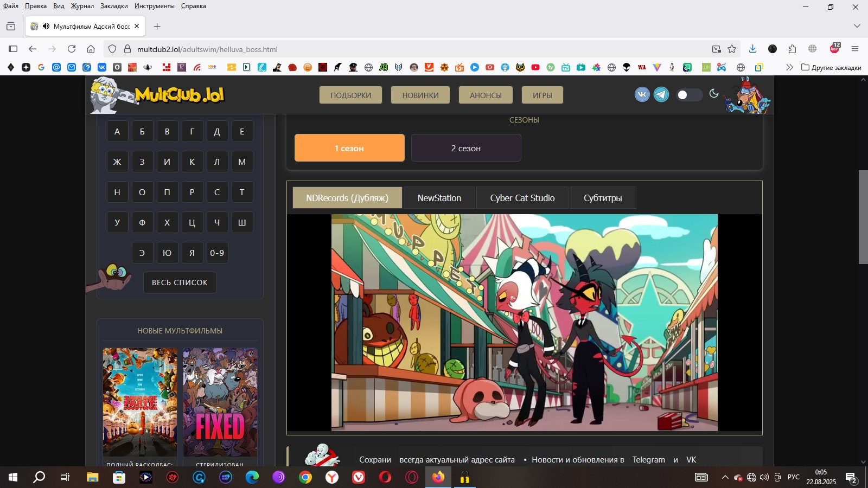868x488 pixels.
Task: Open Google Chrome from the taskbar
Action: (305, 477)
